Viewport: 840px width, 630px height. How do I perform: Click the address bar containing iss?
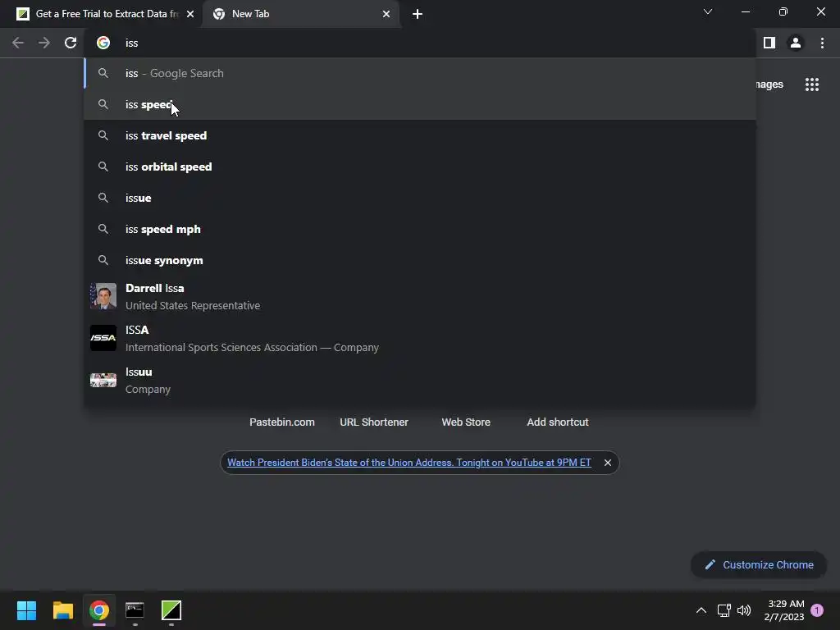420,43
